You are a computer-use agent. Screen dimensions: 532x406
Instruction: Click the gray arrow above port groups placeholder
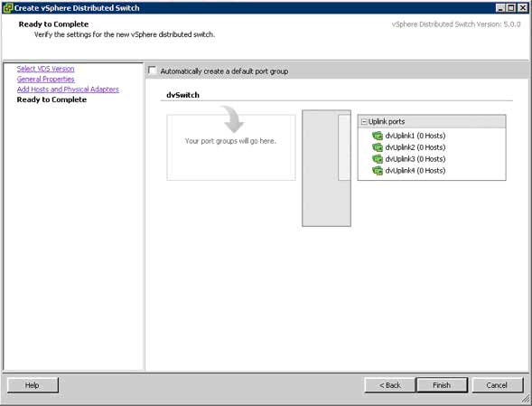[232, 119]
